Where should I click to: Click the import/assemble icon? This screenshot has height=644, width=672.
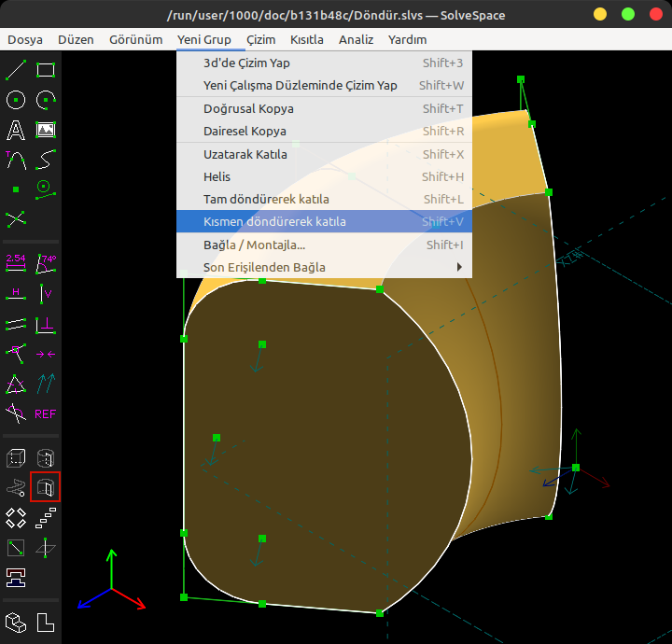[x=16, y=578]
